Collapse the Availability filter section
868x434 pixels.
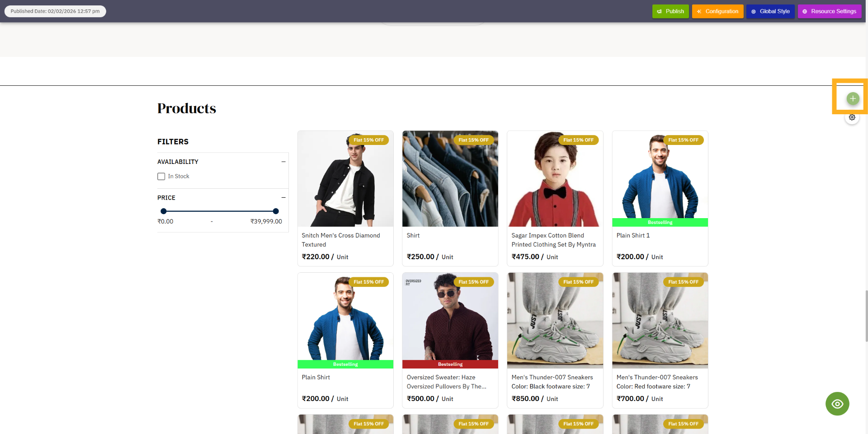[x=283, y=162]
